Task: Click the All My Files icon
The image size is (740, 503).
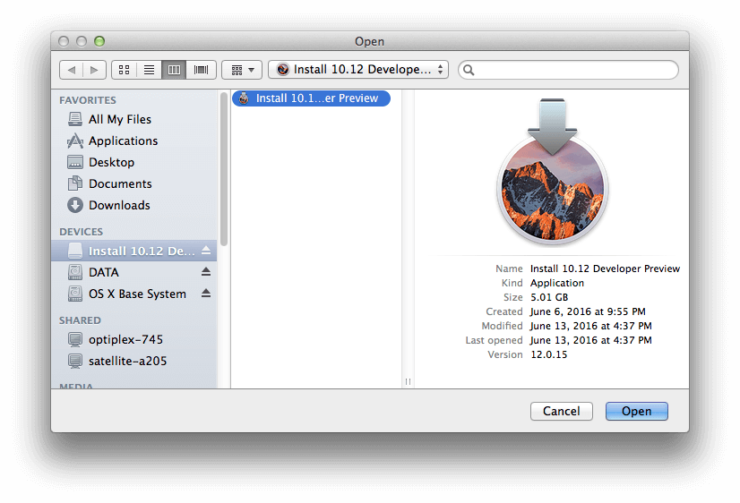Action: click(75, 119)
